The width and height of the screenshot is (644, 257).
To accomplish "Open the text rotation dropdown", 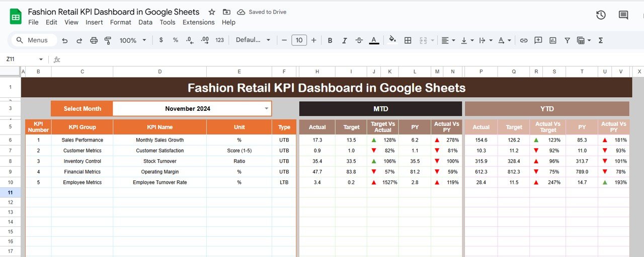I will [504, 40].
